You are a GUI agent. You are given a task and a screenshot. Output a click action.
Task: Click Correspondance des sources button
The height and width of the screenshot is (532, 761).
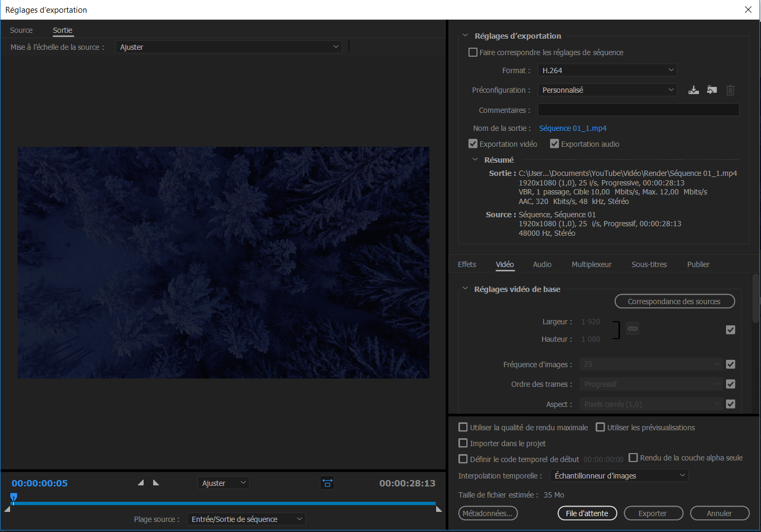coord(675,301)
